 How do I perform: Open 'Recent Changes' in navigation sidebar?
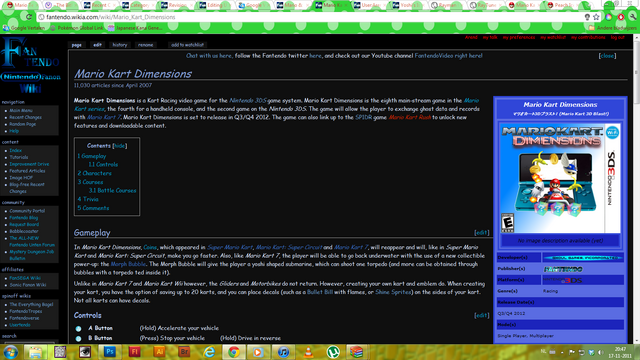[26, 118]
